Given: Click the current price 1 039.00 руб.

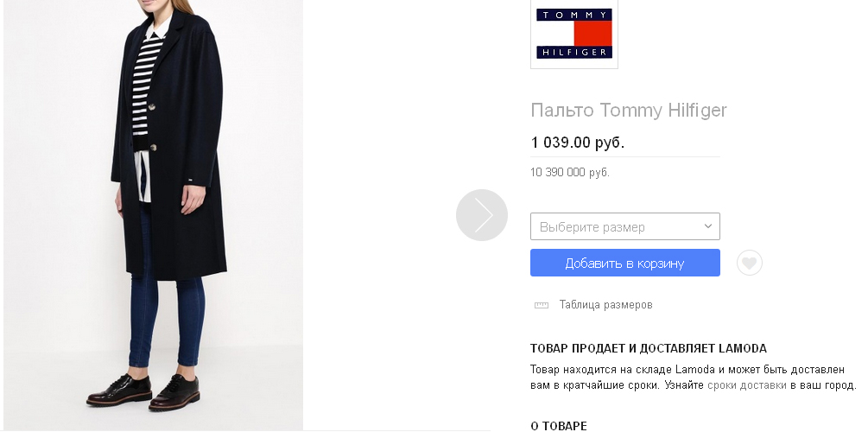Looking at the screenshot, I should click(578, 143).
